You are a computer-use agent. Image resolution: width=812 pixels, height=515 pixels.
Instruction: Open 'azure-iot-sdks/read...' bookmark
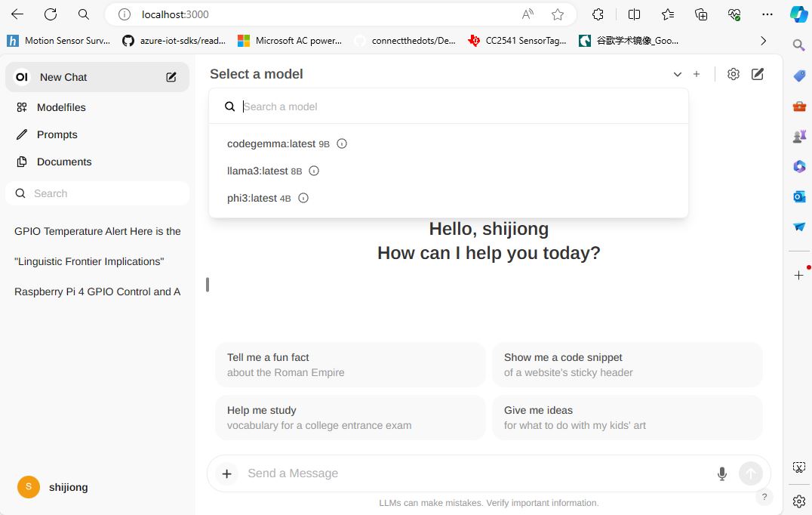point(174,41)
